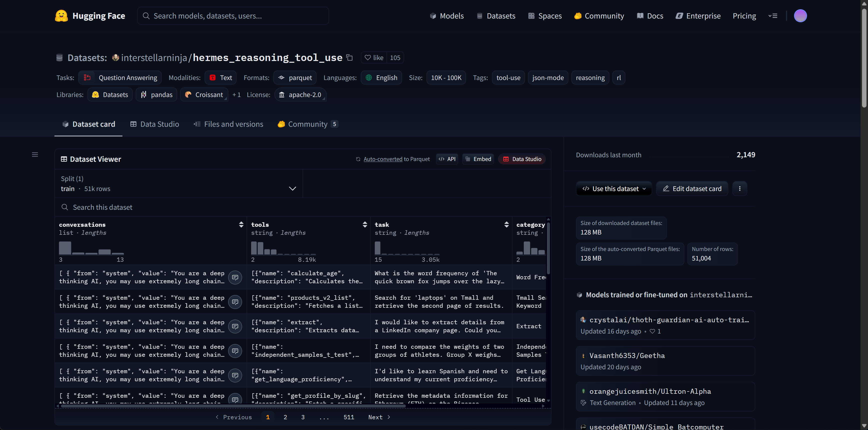Switch to the Files and versions tab
The width and height of the screenshot is (868, 430).
tap(228, 124)
